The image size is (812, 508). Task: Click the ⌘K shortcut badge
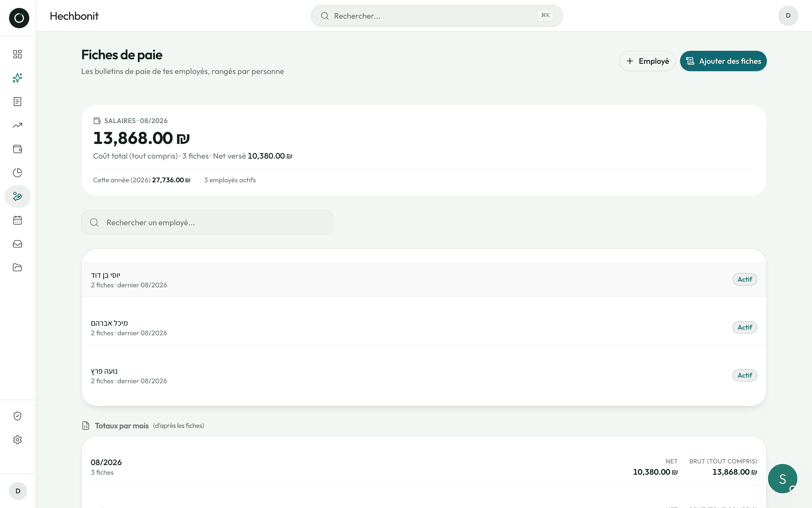[545, 16]
